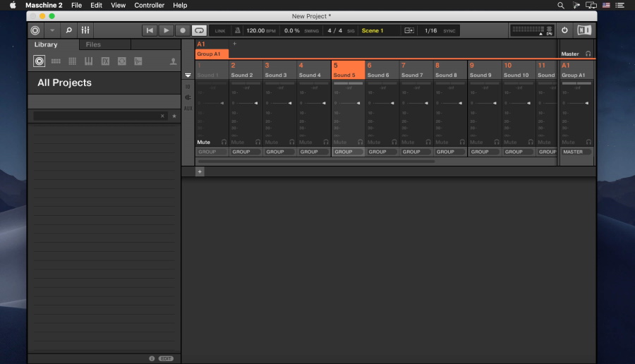Open Sound 1 GROUP output dropdown
The width and height of the screenshot is (635, 364).
[x=212, y=152]
